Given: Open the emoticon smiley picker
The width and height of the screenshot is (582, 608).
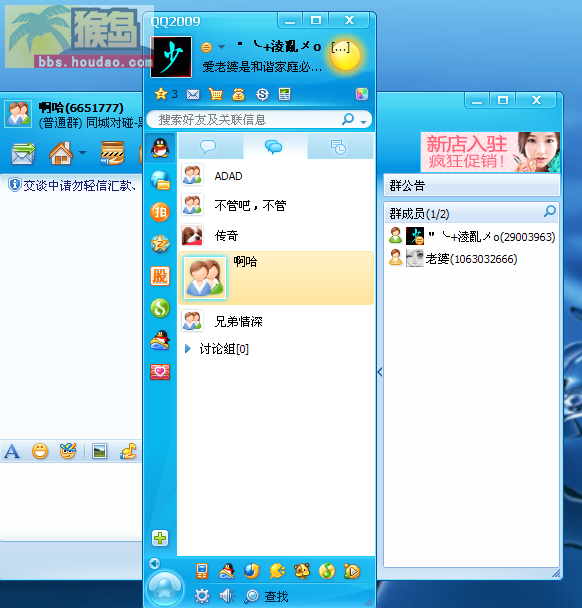Looking at the screenshot, I should (x=40, y=451).
